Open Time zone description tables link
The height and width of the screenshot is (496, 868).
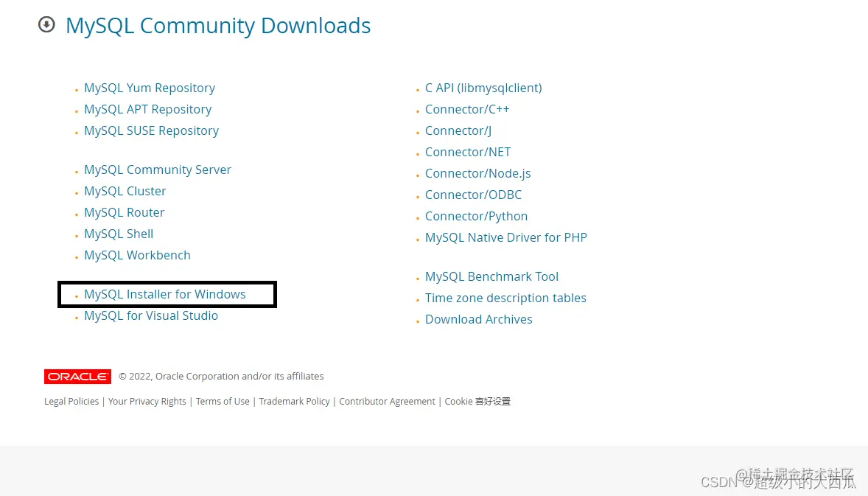[x=505, y=298]
